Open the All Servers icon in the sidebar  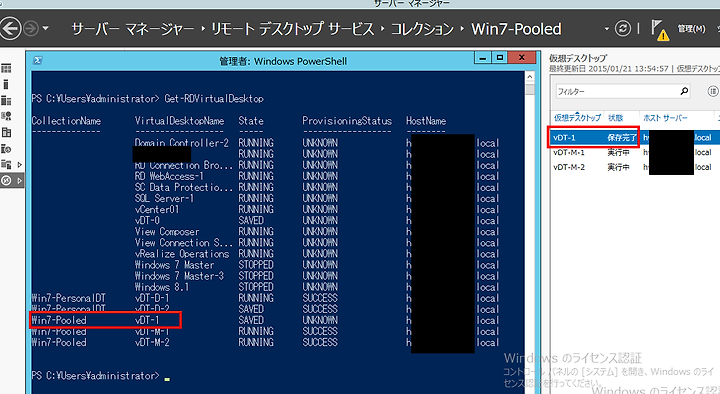click(x=6, y=101)
